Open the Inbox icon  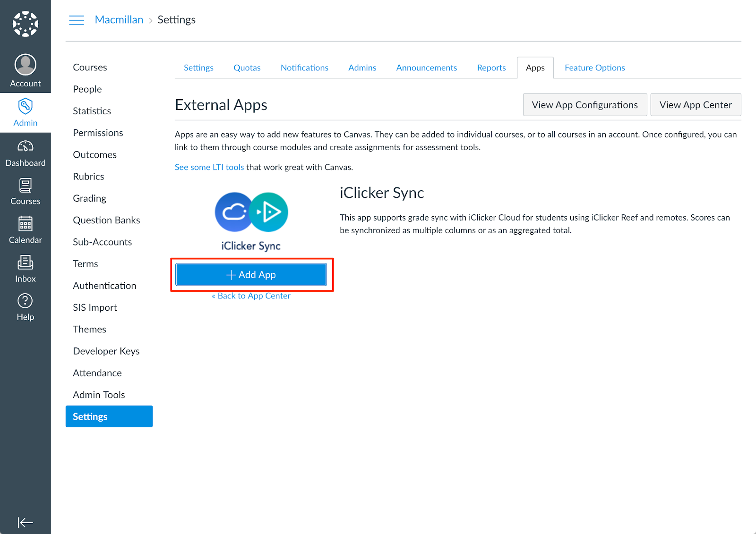[x=26, y=263]
